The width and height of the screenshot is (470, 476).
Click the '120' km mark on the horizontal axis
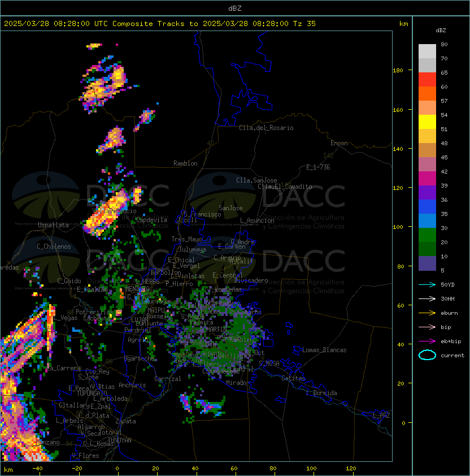(351, 469)
